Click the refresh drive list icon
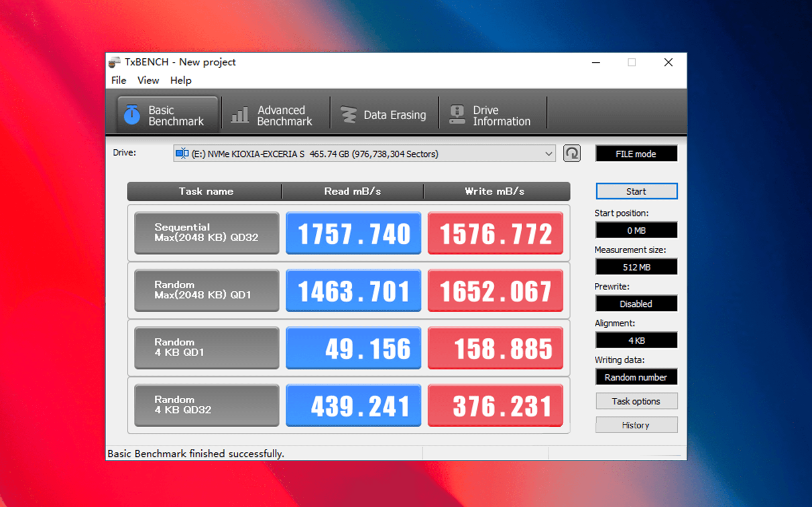 (x=572, y=154)
